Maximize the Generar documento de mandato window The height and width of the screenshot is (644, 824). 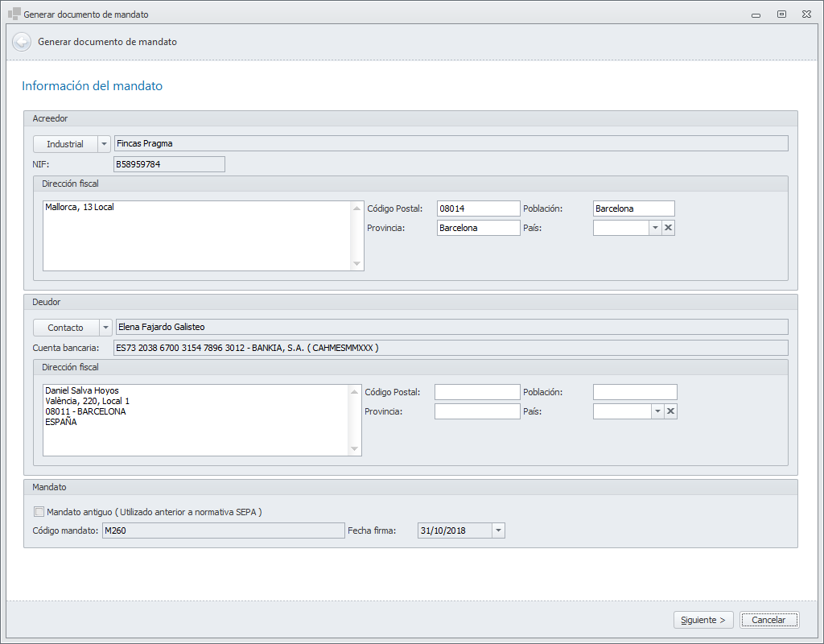tap(781, 14)
